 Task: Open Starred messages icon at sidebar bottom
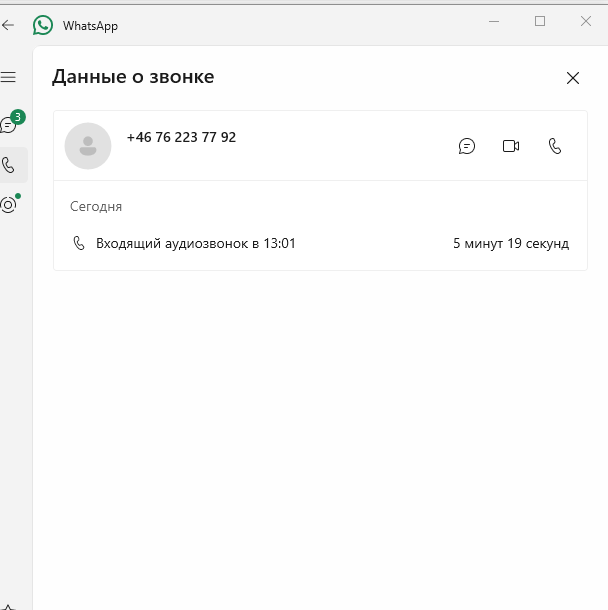coord(8,607)
